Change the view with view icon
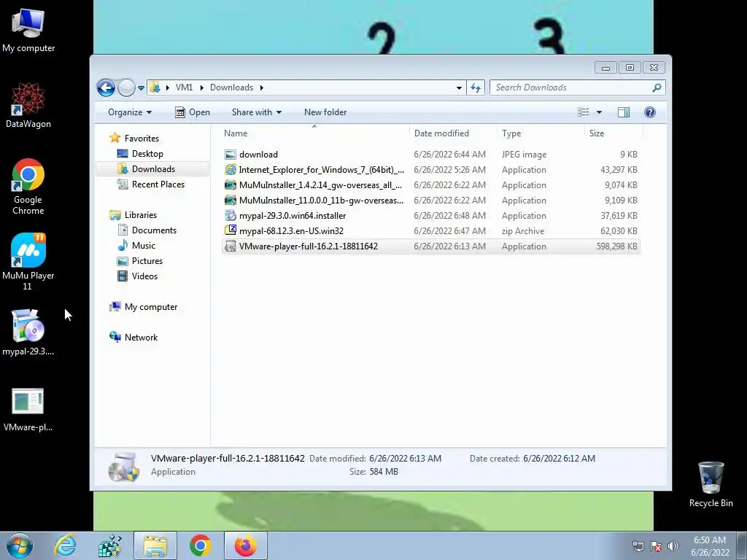Image resolution: width=747 pixels, height=560 pixels. (x=584, y=112)
